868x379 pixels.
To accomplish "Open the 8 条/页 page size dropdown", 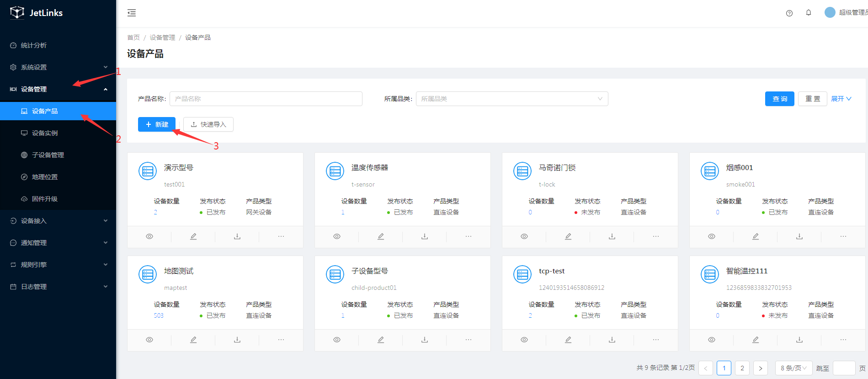I will [793, 368].
